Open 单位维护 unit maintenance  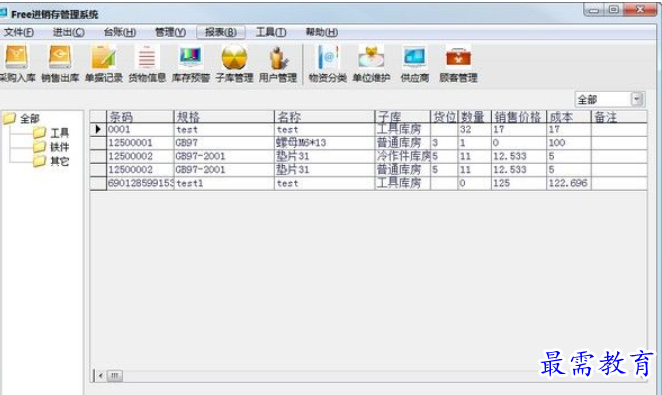coord(371,64)
